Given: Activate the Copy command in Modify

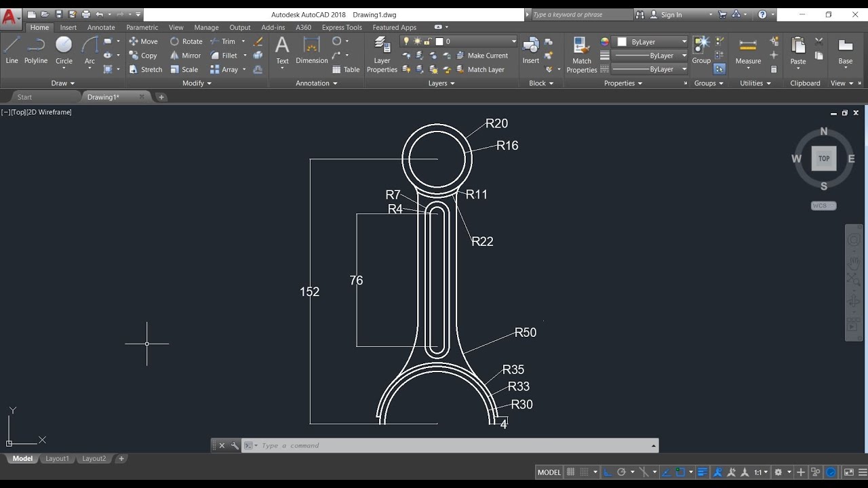Looking at the screenshot, I should click(143, 56).
